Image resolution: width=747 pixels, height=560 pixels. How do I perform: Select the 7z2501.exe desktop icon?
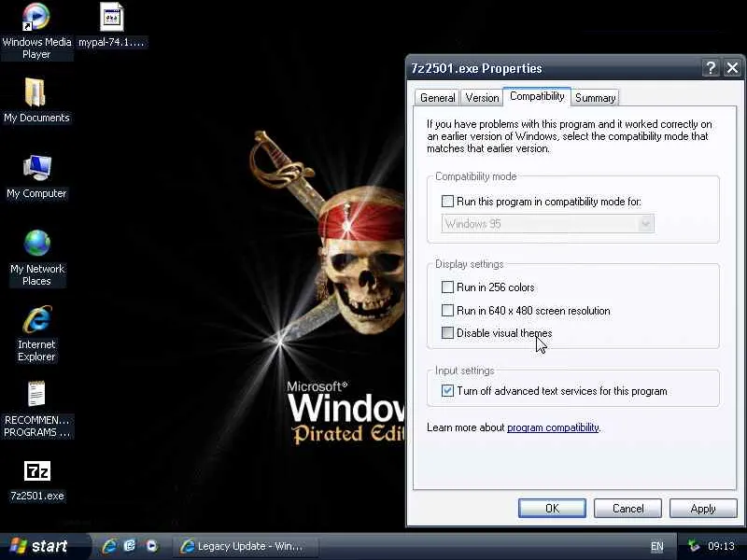coord(36,471)
